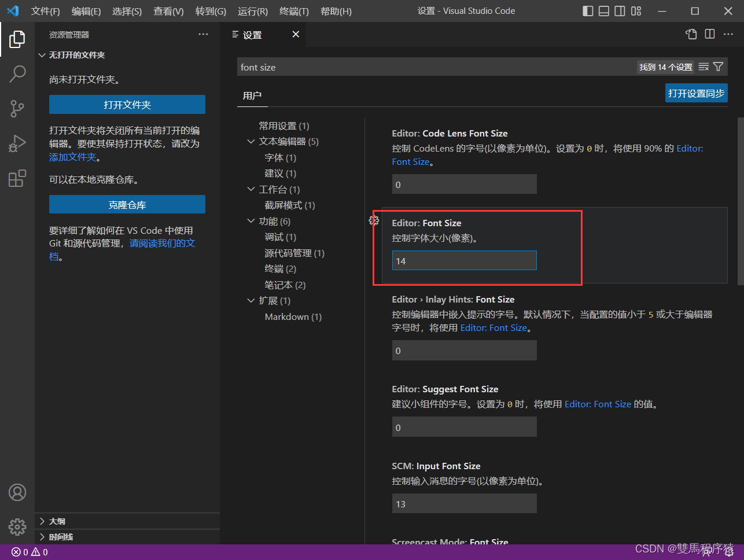Select the 用户 settings tab
This screenshot has height=560, width=744.
point(252,95)
